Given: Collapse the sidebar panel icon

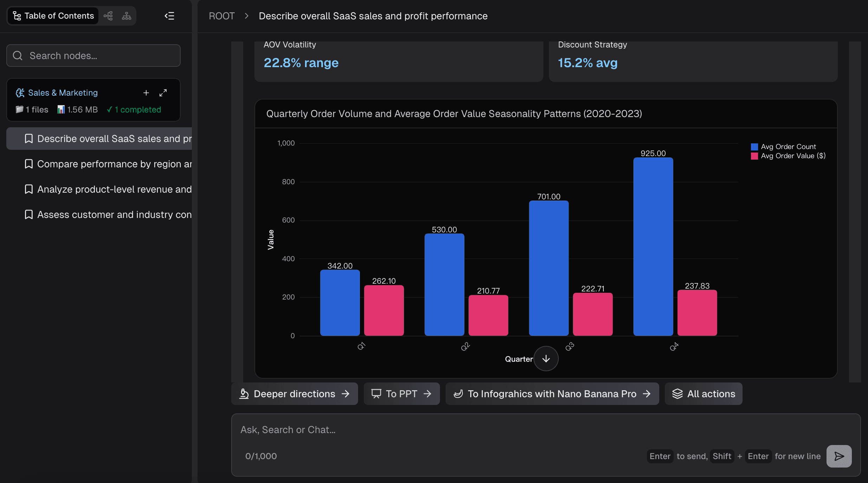Looking at the screenshot, I should click(169, 16).
